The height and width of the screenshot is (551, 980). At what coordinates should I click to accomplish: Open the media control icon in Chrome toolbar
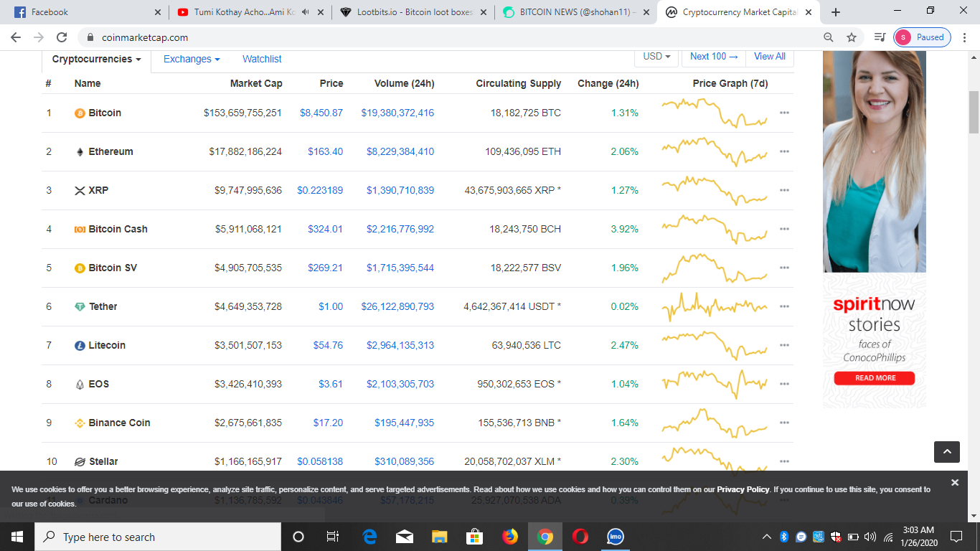coord(879,37)
